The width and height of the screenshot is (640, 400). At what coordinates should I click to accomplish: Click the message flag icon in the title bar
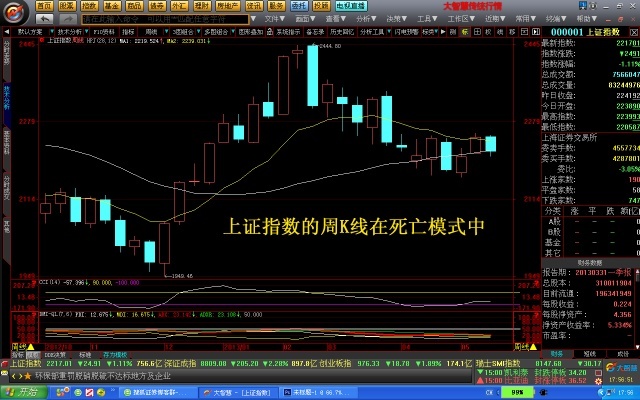583,6
